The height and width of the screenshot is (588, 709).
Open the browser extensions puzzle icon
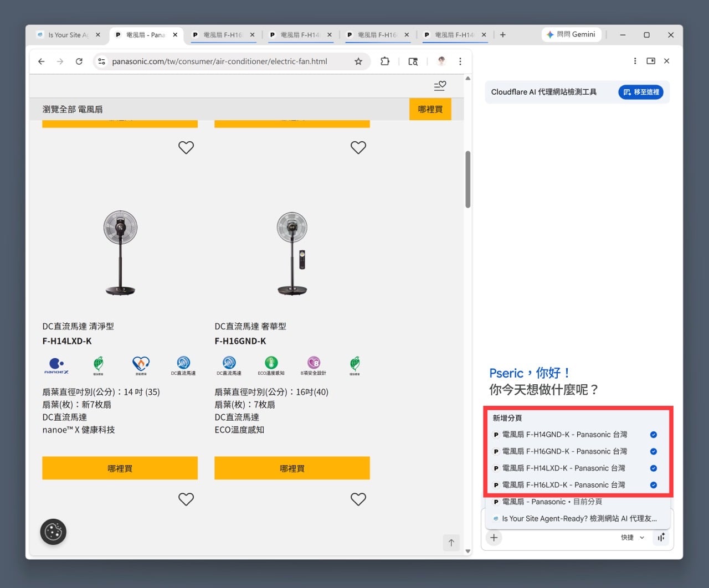(385, 61)
